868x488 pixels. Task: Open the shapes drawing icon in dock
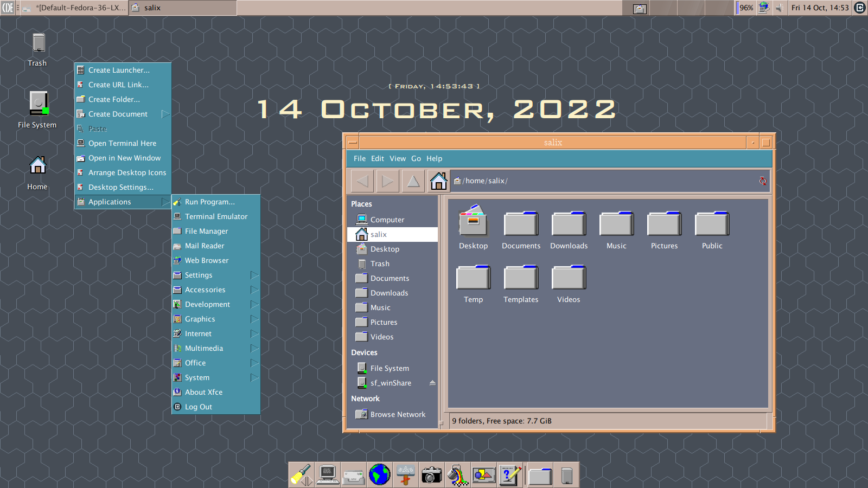[484, 475]
